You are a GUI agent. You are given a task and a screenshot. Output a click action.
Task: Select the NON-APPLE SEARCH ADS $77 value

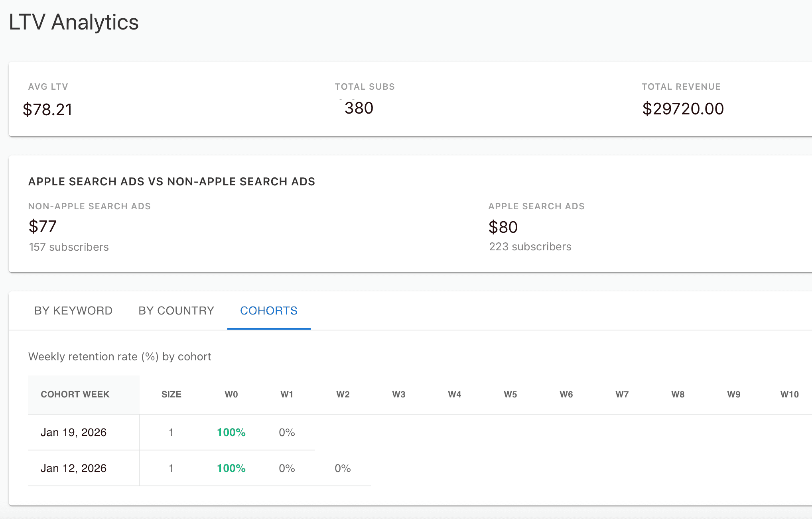tap(42, 226)
